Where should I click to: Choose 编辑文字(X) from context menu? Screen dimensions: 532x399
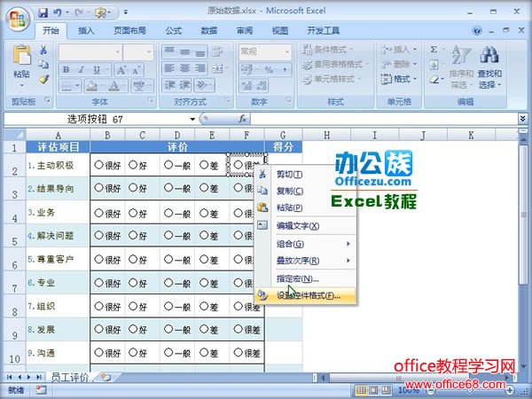click(305, 225)
